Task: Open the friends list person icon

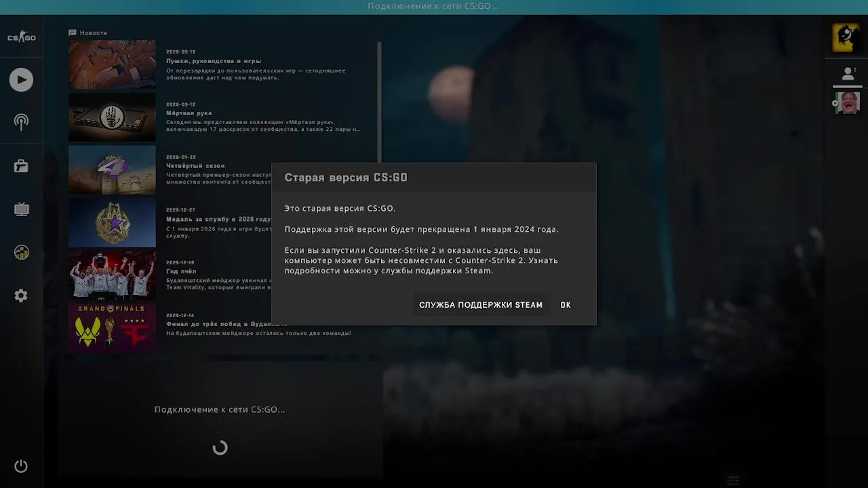Action: tap(848, 74)
